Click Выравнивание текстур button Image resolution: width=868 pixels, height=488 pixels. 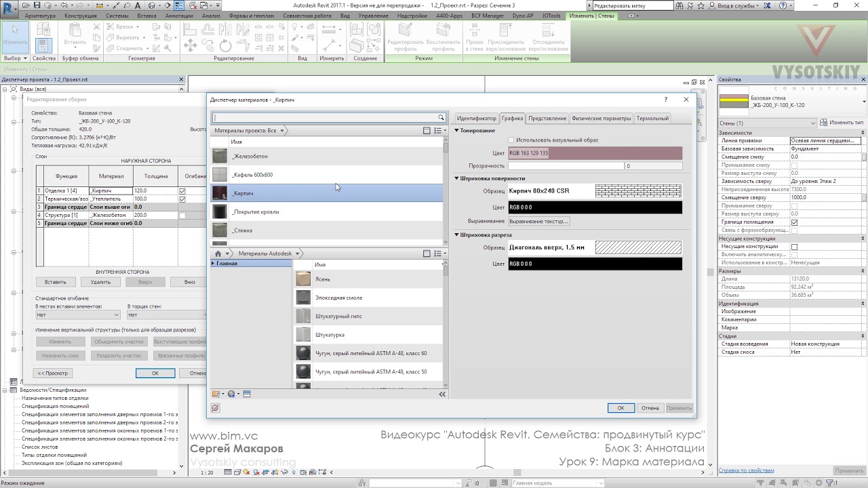click(539, 221)
